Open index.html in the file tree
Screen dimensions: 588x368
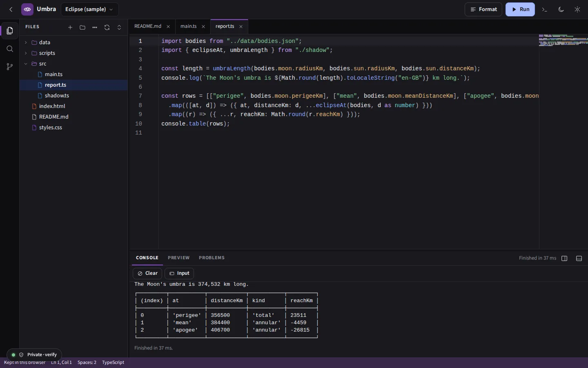[x=73, y=106]
